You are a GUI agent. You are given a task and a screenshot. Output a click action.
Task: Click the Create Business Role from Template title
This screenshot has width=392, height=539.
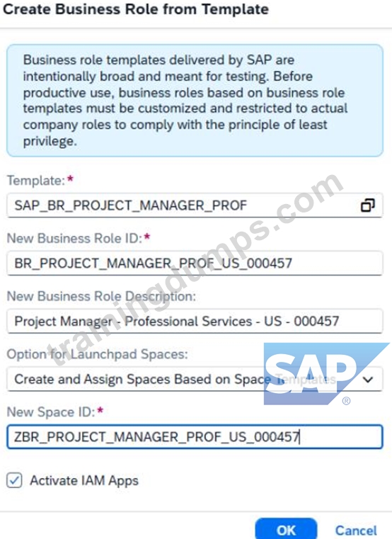pyautogui.click(x=136, y=9)
